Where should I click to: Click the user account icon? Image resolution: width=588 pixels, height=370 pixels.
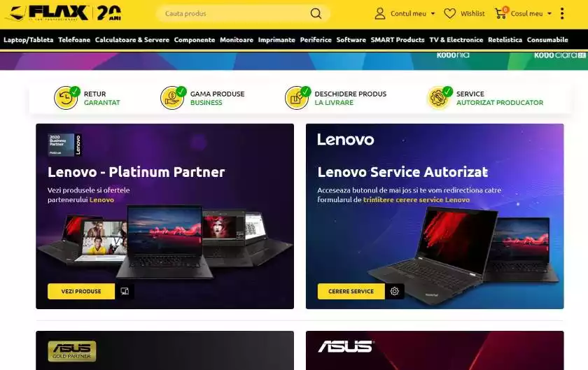pyautogui.click(x=380, y=13)
